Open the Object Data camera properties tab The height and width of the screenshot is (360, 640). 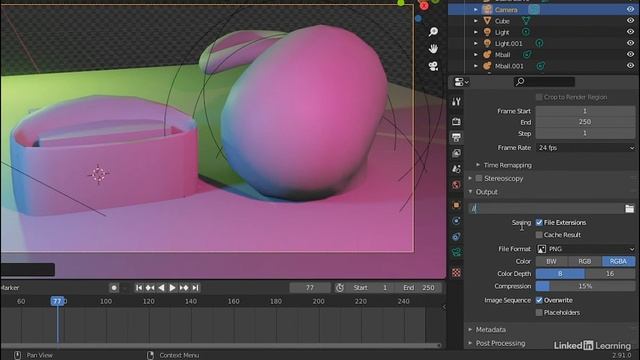[x=456, y=252]
